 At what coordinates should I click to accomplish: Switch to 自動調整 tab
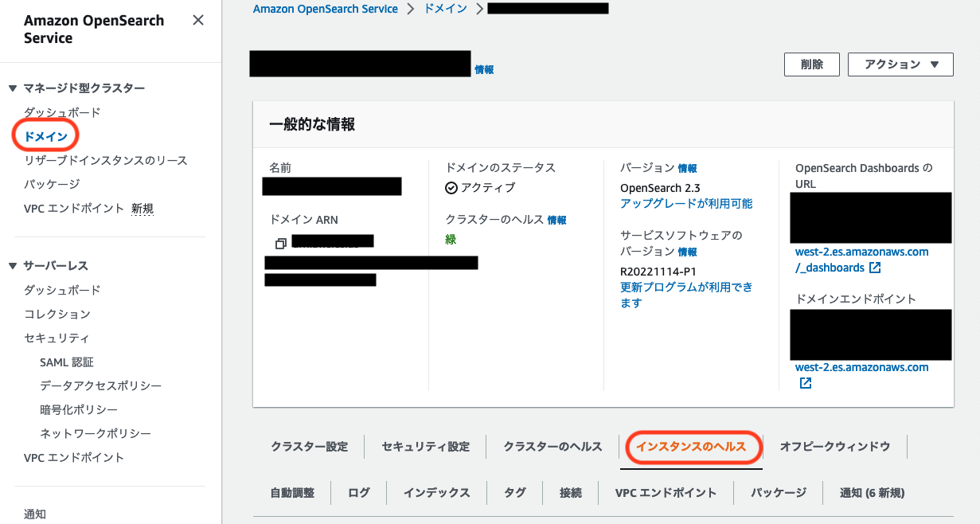click(x=292, y=493)
